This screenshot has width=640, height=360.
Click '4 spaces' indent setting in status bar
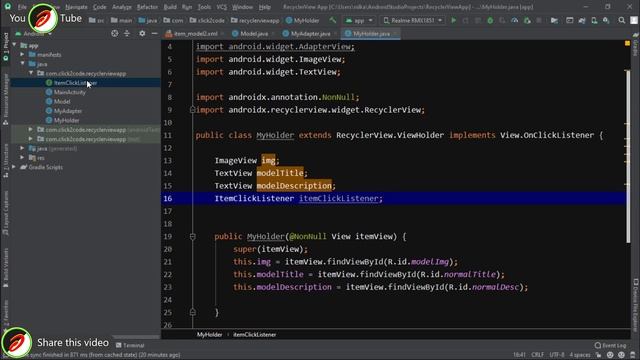pyautogui.click(x=580, y=355)
